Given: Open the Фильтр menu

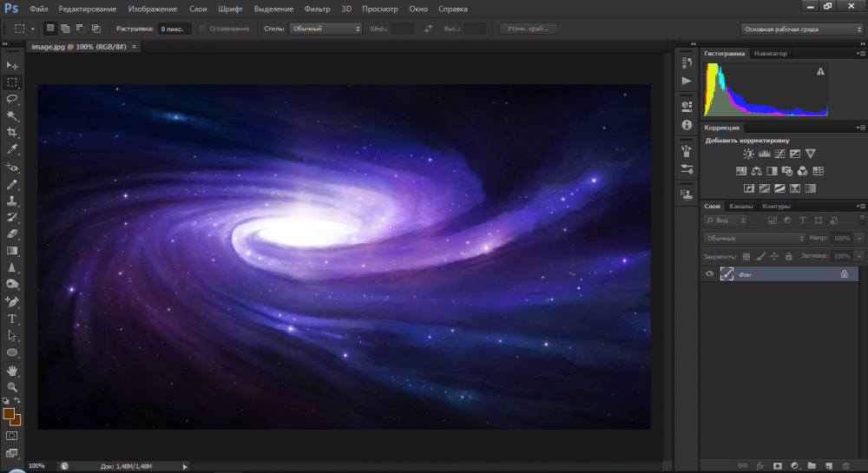Looking at the screenshot, I should pyautogui.click(x=319, y=9).
